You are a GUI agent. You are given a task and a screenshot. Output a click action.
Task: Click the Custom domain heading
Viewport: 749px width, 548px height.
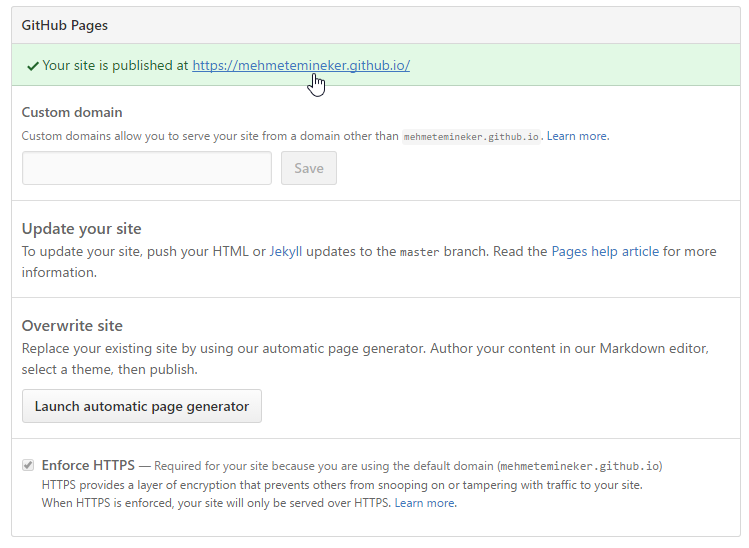(72, 112)
